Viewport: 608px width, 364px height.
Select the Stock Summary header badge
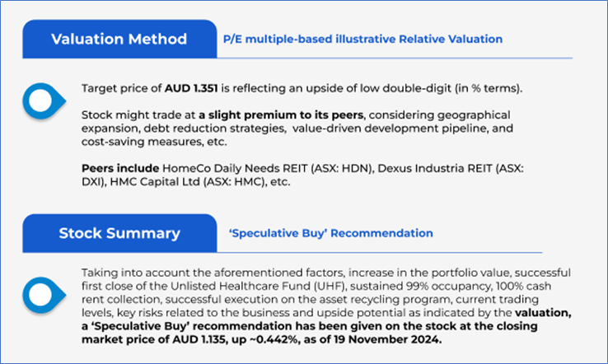tap(119, 233)
